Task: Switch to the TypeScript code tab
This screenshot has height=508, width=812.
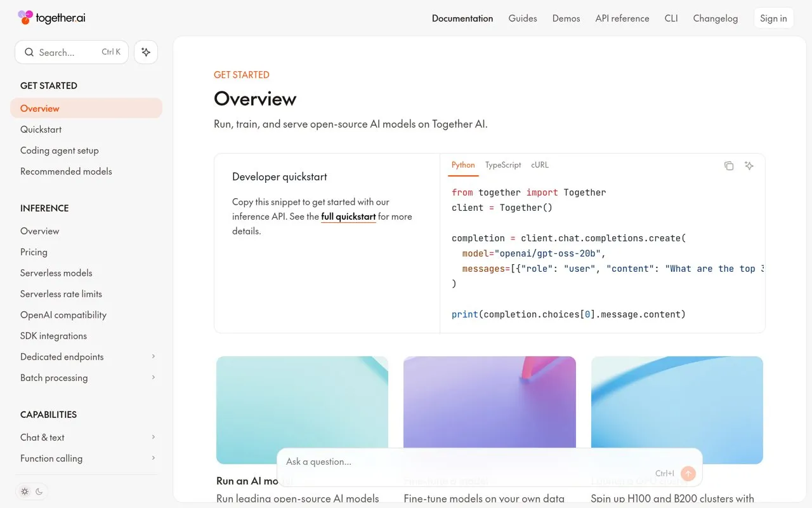Action: (503, 165)
